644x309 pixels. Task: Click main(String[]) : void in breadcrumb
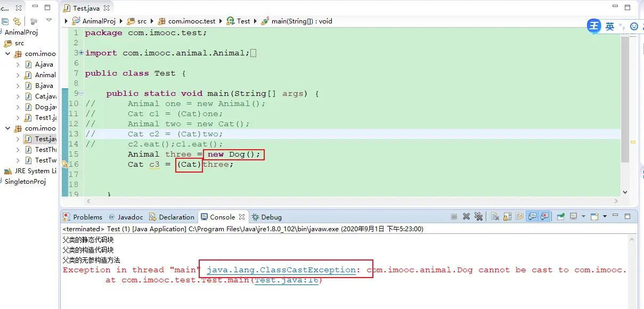[297, 21]
